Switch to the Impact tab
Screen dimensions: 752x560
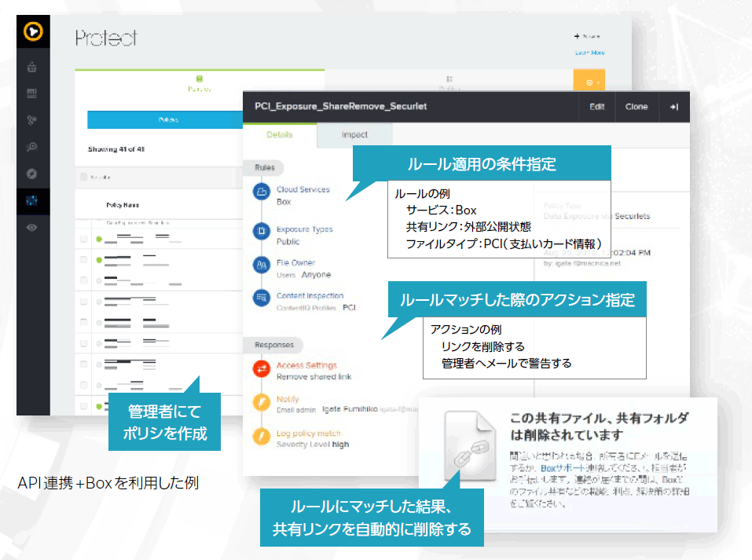pos(354,135)
